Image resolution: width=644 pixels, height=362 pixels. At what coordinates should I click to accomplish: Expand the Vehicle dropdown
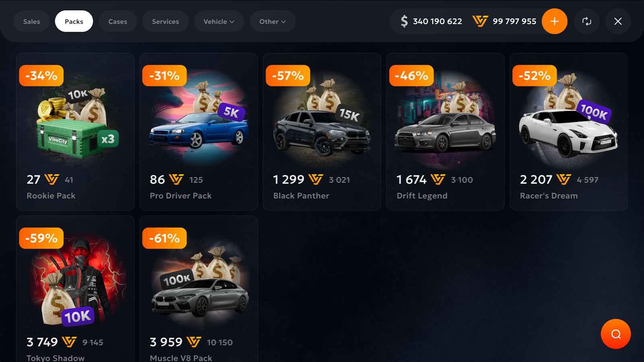(219, 21)
